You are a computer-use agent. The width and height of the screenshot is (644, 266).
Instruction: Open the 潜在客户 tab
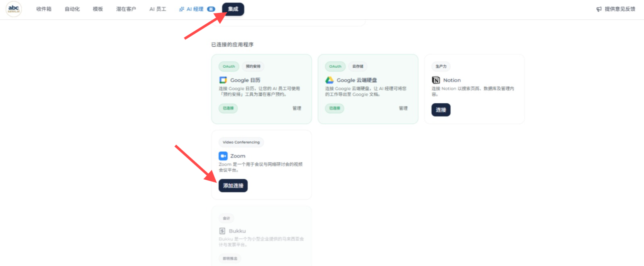coord(126,9)
